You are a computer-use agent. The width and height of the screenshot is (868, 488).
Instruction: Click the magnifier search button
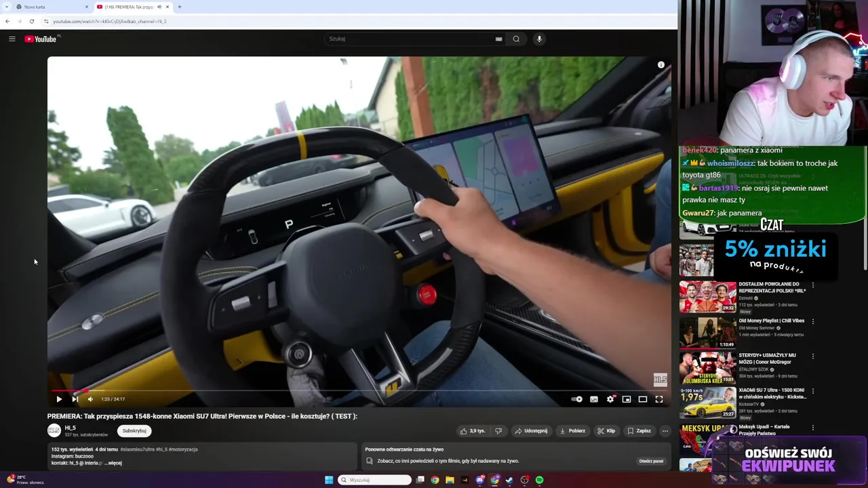tap(516, 39)
